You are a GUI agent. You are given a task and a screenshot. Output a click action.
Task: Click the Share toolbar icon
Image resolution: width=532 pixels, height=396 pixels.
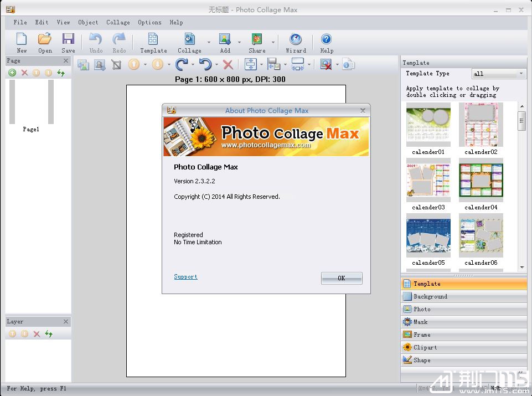pyautogui.click(x=257, y=39)
